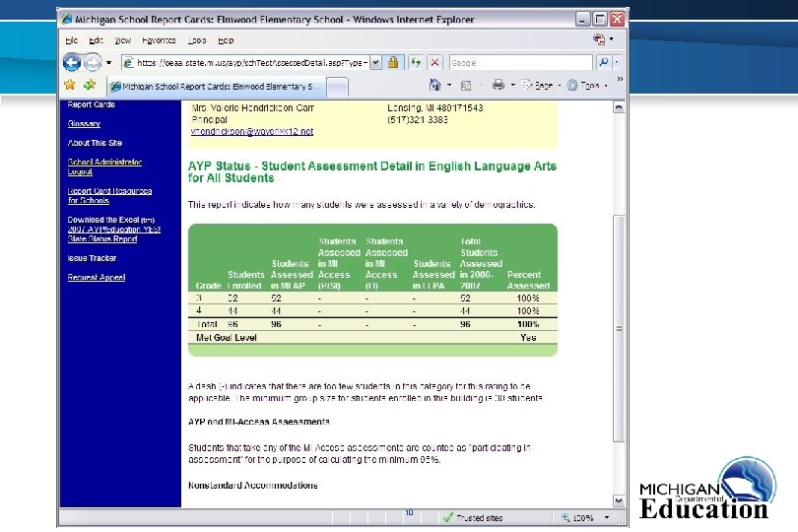798x532 pixels.
Task: Click the page scrollbar up arrow
Action: coord(619,107)
